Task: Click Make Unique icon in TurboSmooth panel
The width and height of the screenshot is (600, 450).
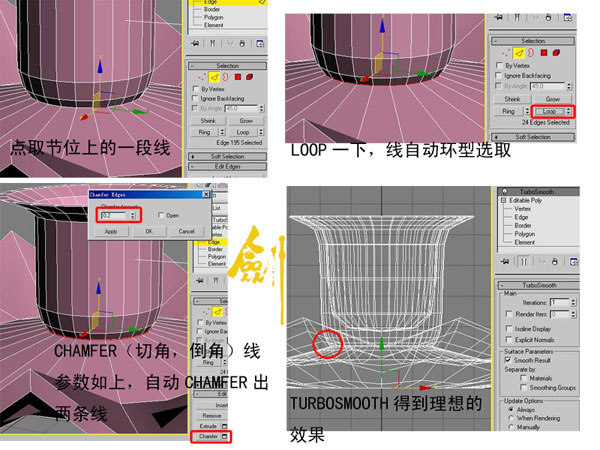Action: click(x=541, y=262)
